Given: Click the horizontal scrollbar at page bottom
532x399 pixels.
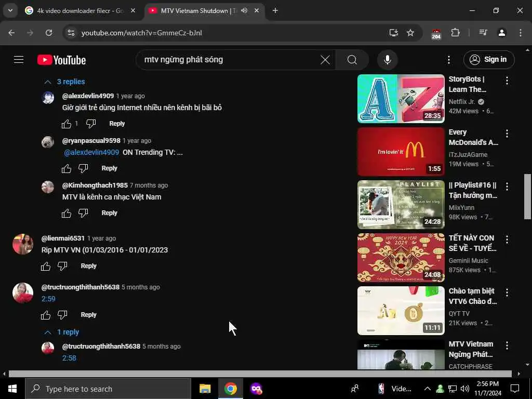Looking at the screenshot, I should point(260,374).
